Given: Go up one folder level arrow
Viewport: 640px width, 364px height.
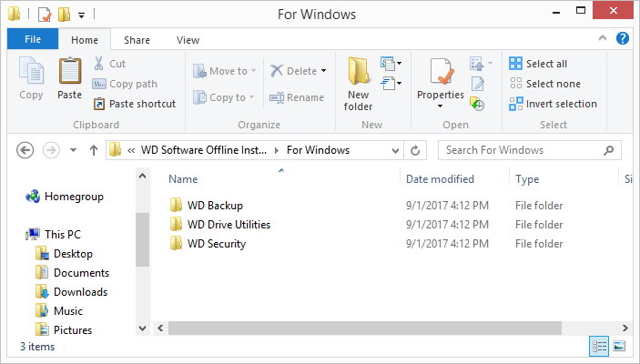Looking at the screenshot, I should pos(94,150).
